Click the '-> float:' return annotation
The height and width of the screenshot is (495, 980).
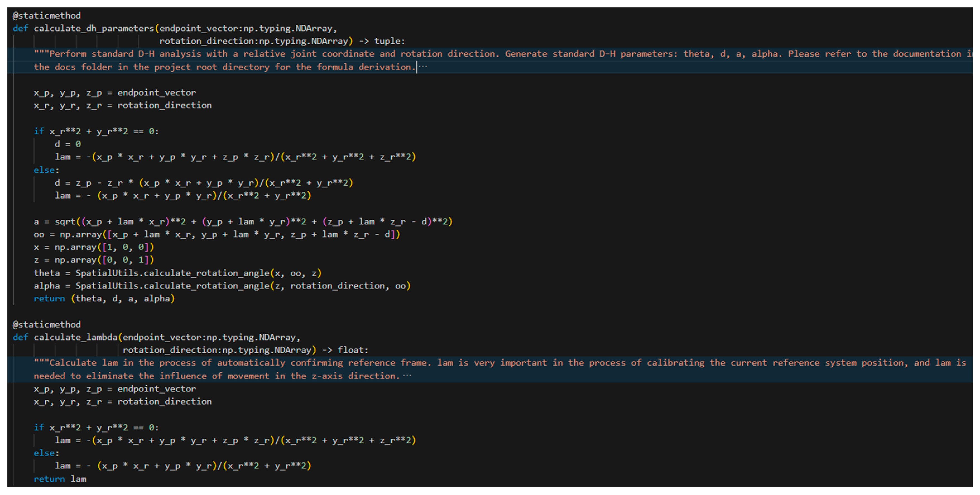click(345, 350)
